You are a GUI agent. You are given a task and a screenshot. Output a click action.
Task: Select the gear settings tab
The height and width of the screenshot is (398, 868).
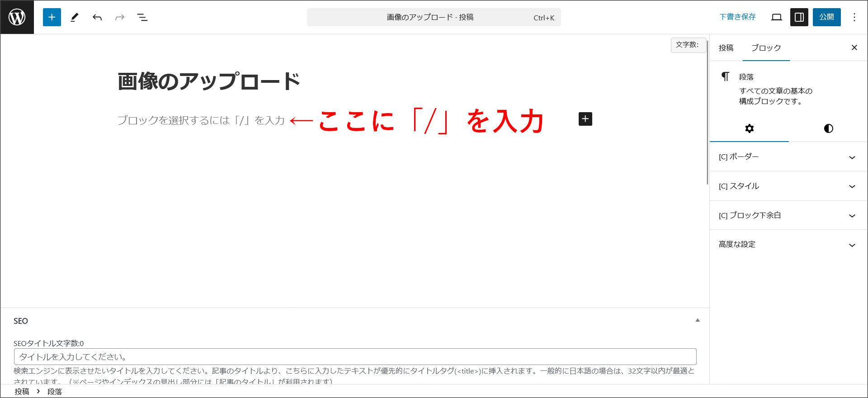click(x=749, y=128)
